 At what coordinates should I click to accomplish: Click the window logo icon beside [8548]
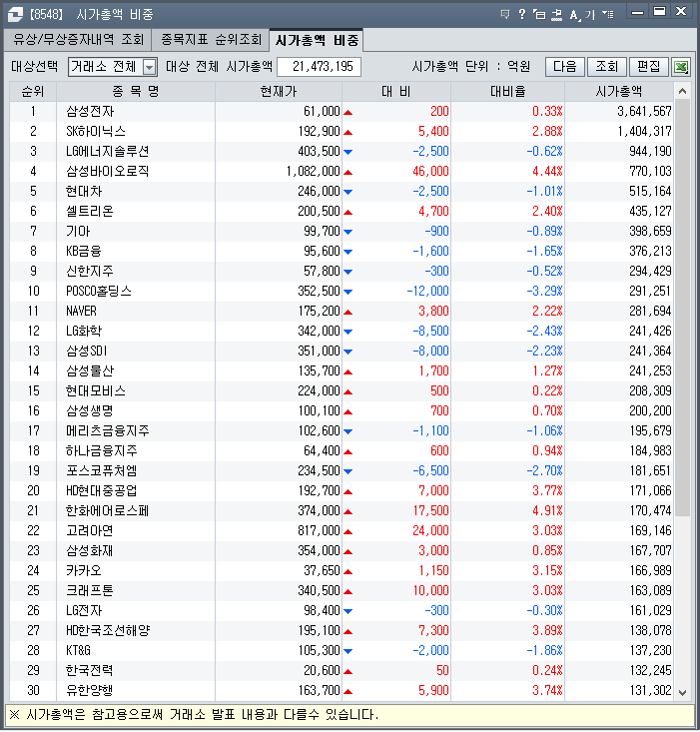(x=15, y=14)
